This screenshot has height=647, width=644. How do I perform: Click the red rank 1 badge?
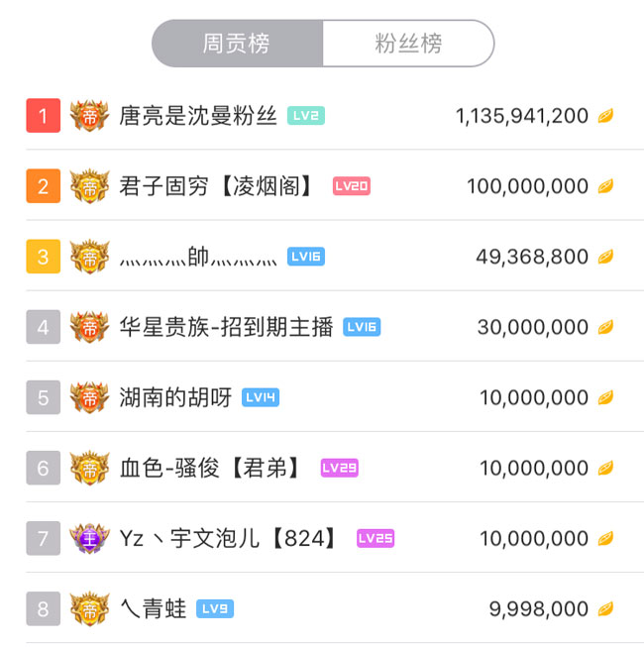point(43,116)
